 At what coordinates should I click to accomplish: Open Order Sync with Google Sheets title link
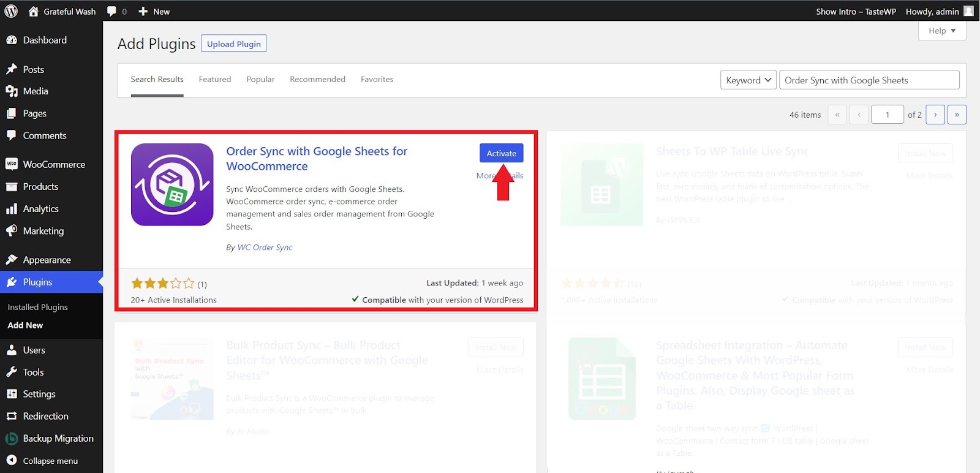[317, 159]
